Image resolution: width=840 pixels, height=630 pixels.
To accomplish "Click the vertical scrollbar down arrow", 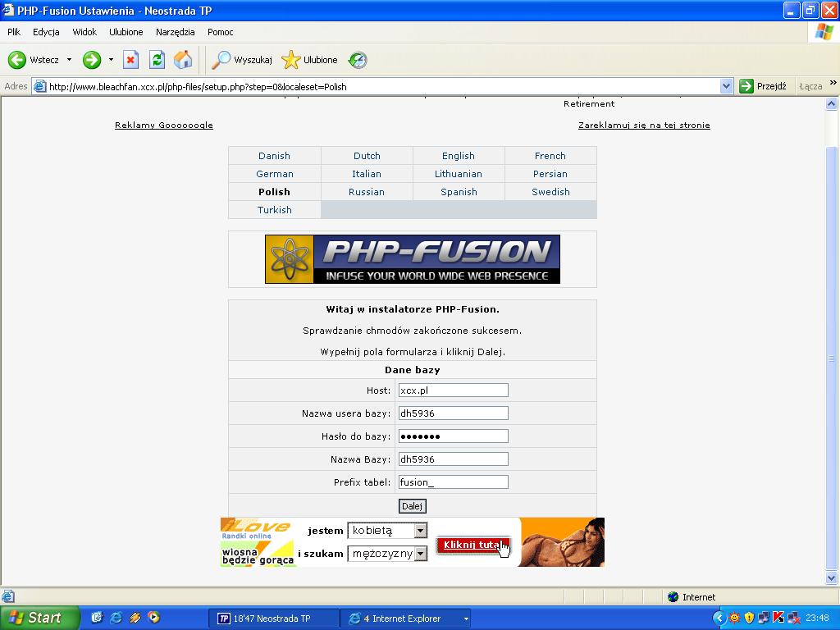I will pyautogui.click(x=832, y=577).
